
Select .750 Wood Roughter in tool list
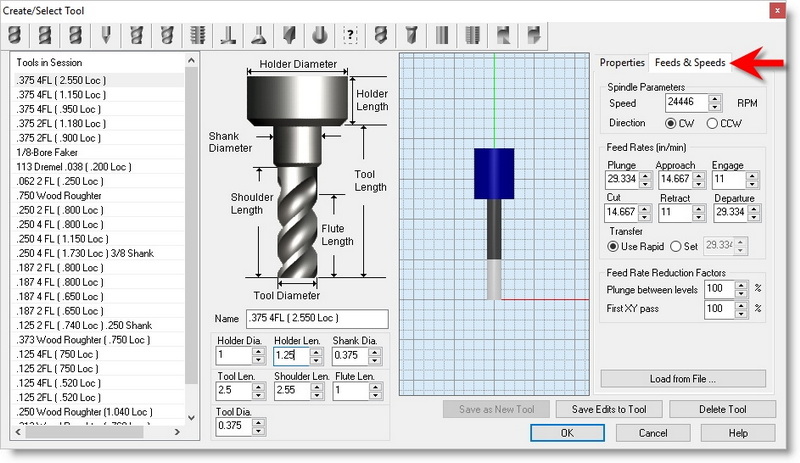click(60, 198)
